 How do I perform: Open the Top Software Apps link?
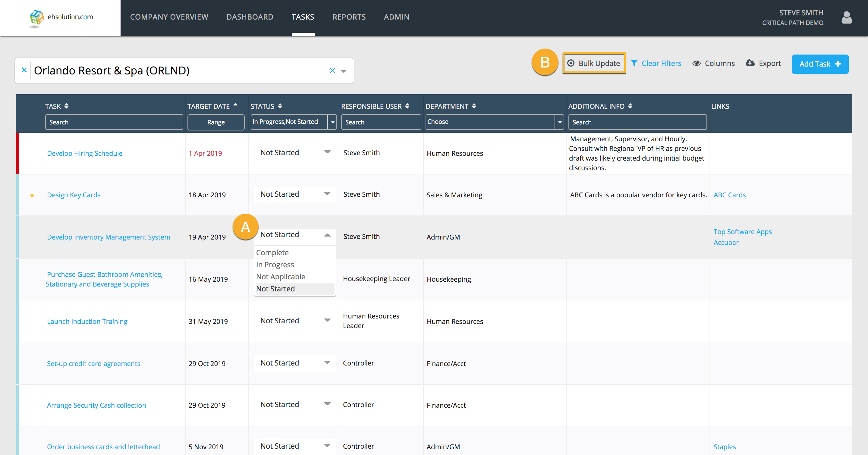click(742, 232)
